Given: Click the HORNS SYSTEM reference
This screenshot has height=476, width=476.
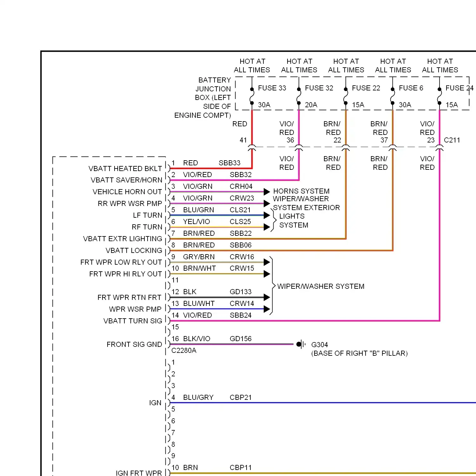Looking at the screenshot, I should coord(301,191).
